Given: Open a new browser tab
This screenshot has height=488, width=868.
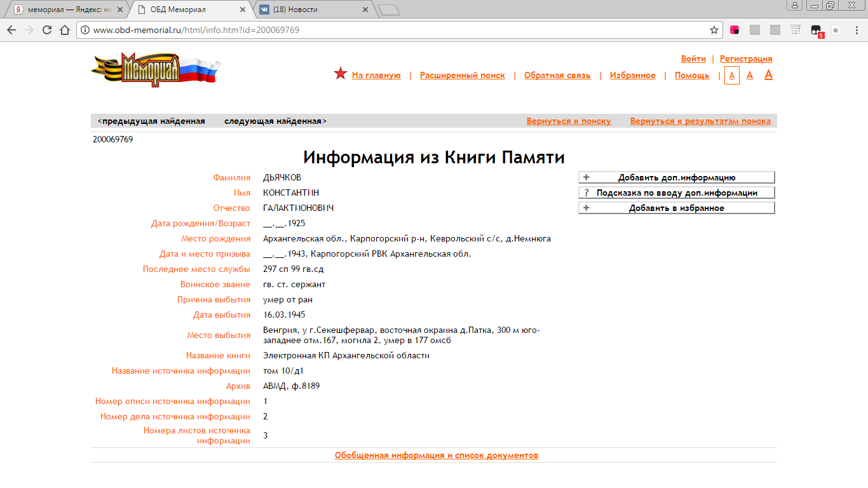Looking at the screenshot, I should pos(388,10).
